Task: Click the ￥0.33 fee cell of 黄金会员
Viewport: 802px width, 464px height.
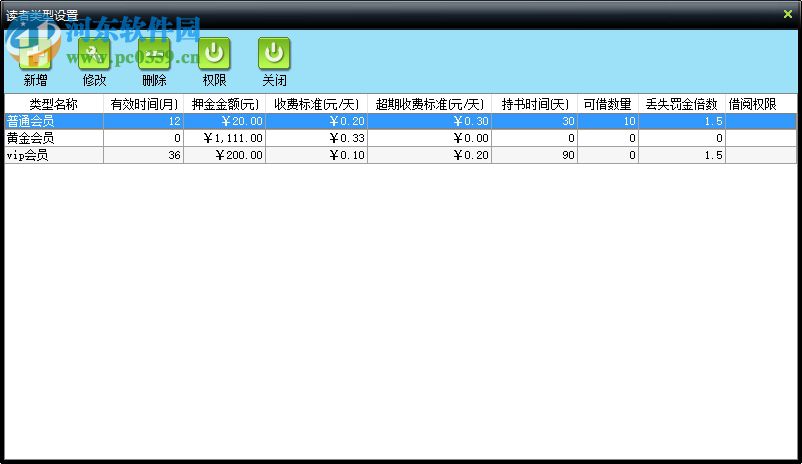Action: click(317, 138)
